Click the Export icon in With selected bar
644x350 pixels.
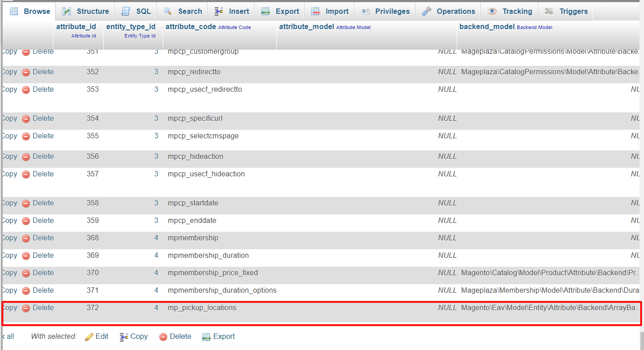click(x=206, y=337)
